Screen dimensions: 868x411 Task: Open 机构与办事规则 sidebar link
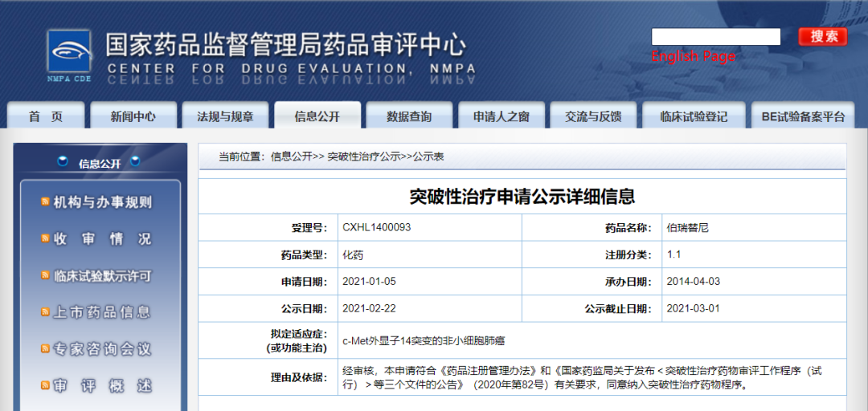point(102,202)
